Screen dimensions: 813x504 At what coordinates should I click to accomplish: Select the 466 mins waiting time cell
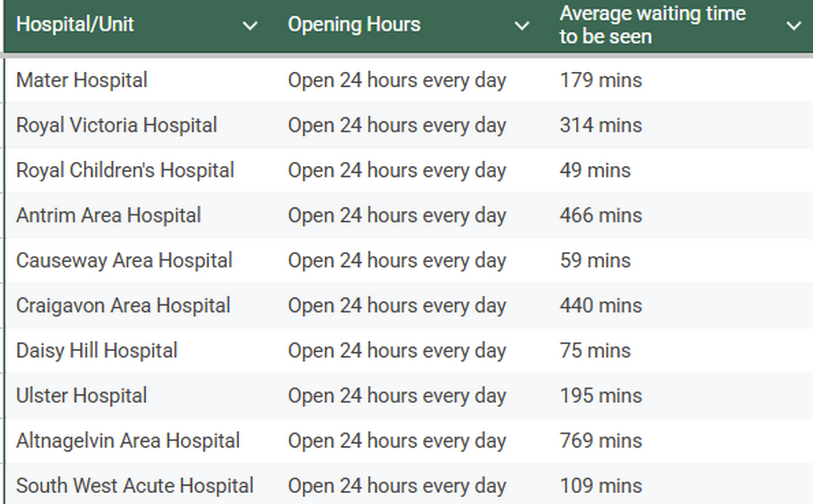[x=600, y=215]
